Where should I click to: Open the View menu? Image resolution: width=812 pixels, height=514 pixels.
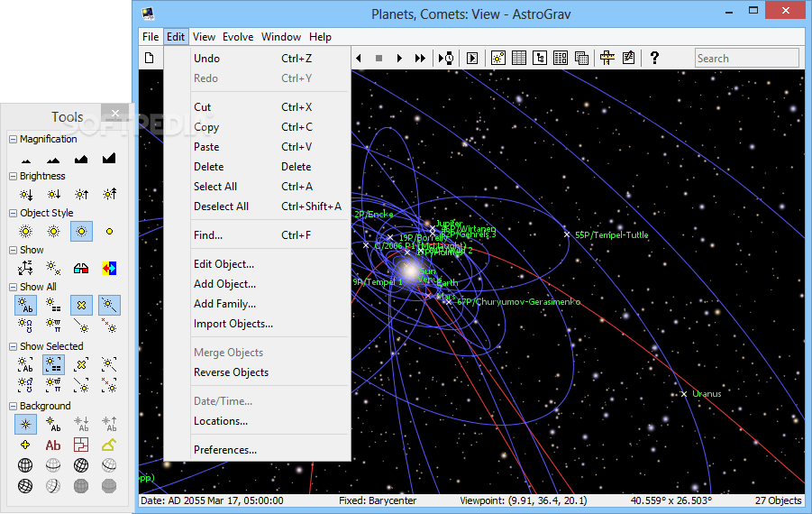204,37
